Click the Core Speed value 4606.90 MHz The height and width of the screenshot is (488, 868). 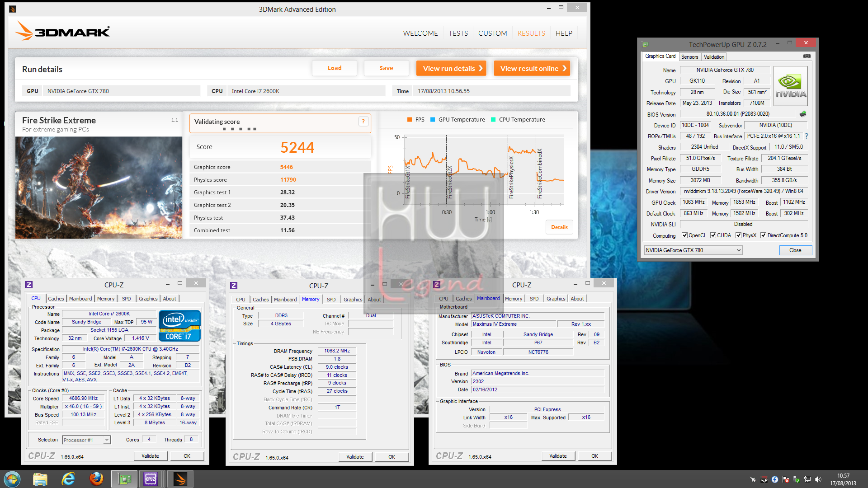point(83,399)
